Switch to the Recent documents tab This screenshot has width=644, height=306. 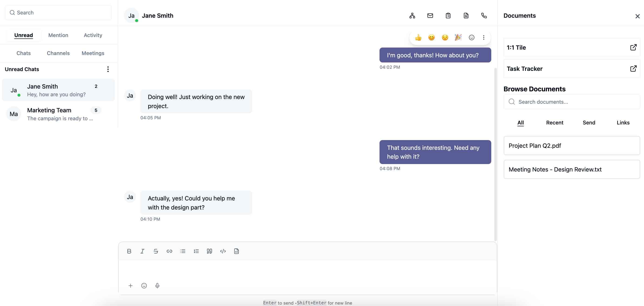555,123
